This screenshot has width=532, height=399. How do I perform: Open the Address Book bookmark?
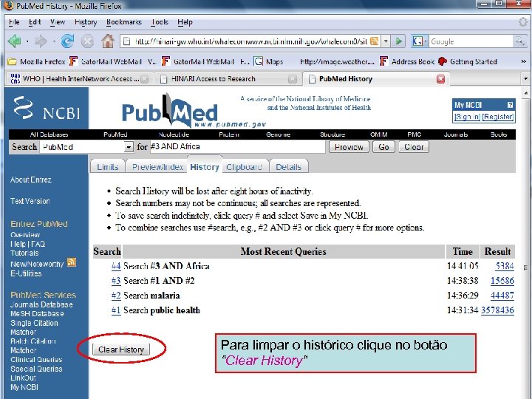tap(407, 62)
